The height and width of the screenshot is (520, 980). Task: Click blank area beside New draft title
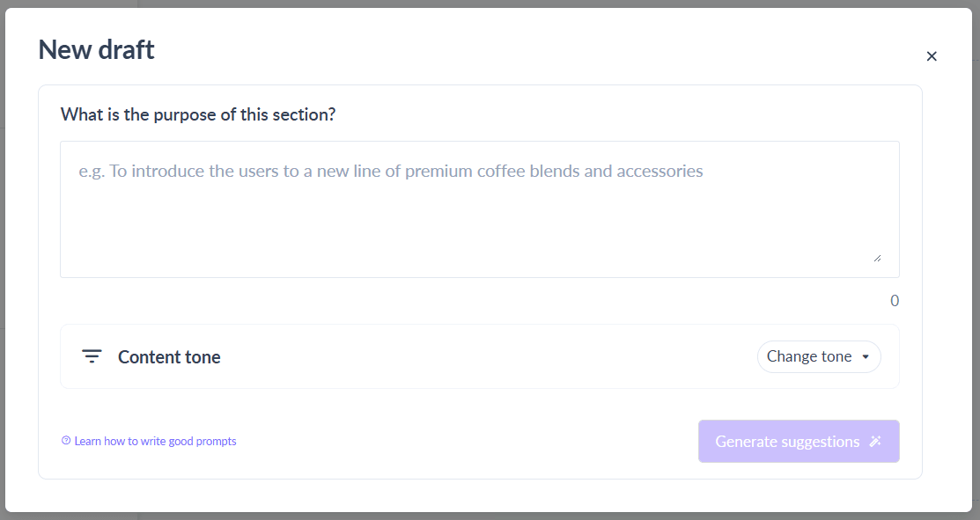click(x=528, y=50)
